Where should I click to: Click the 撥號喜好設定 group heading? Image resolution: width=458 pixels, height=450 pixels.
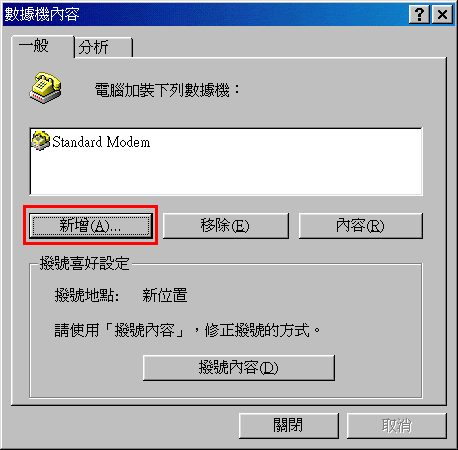[x=85, y=263]
